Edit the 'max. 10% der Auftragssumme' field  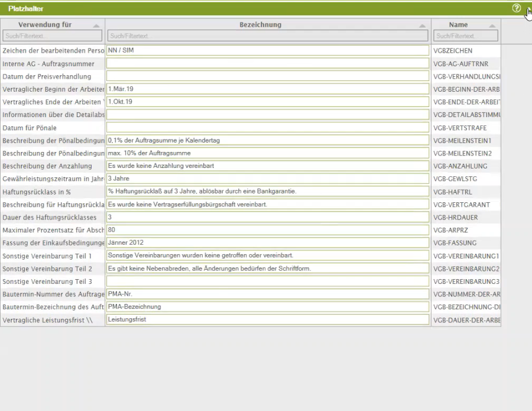268,153
